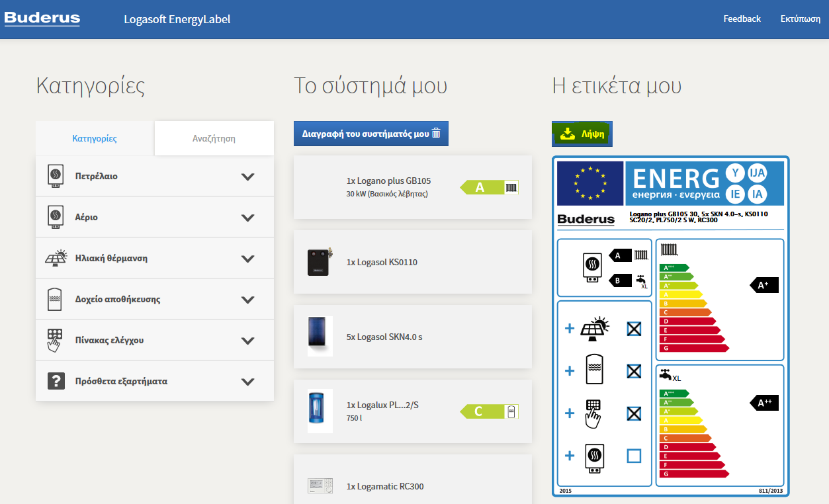Select the 1x Logasol KS0110 entry
829x504 pixels.
(x=413, y=262)
